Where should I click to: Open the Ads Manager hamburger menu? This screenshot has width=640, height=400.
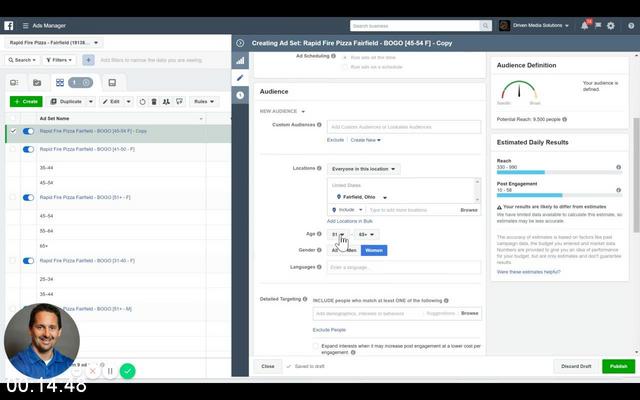click(25, 25)
